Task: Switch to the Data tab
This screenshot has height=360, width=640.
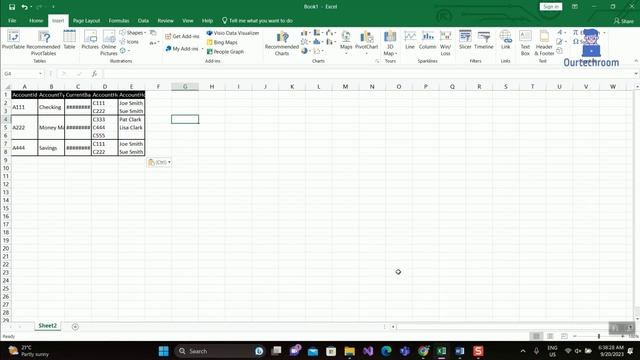Action: pyautogui.click(x=143, y=20)
